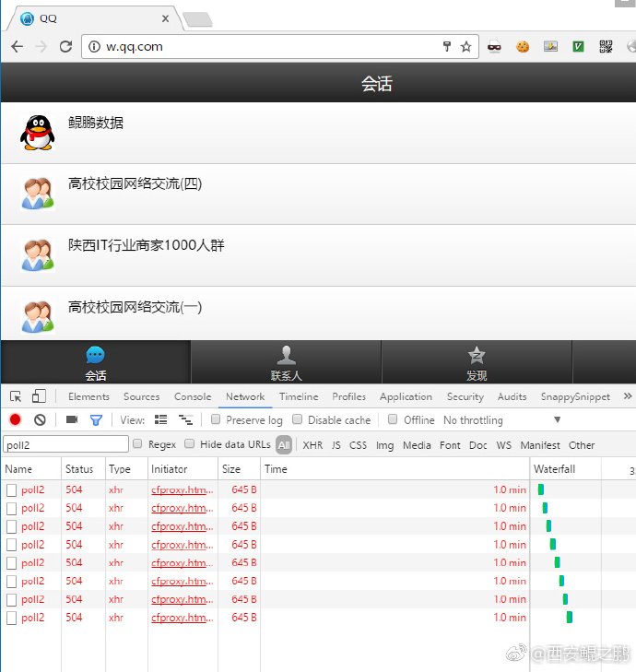Clear the network log
The image size is (636, 672).
(x=40, y=419)
